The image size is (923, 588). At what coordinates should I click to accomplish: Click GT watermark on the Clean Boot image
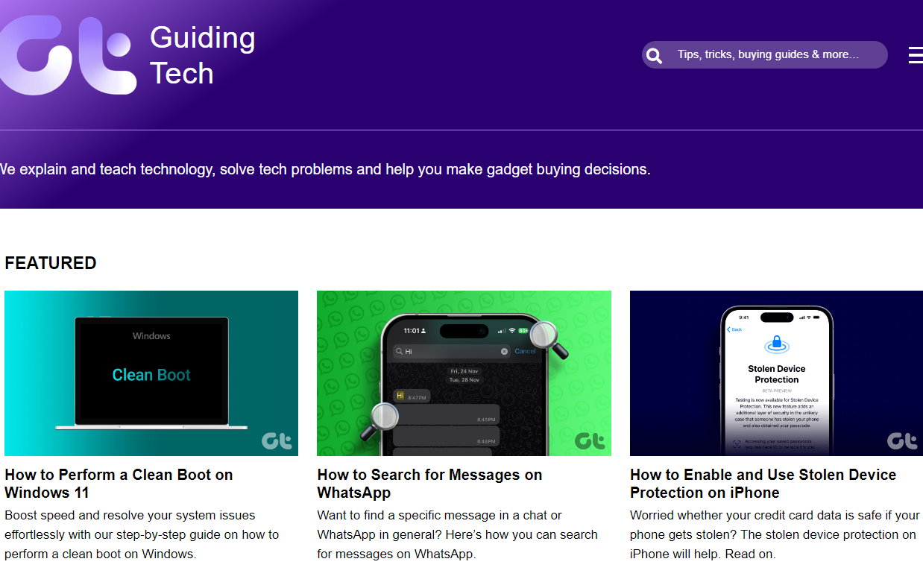pos(277,441)
